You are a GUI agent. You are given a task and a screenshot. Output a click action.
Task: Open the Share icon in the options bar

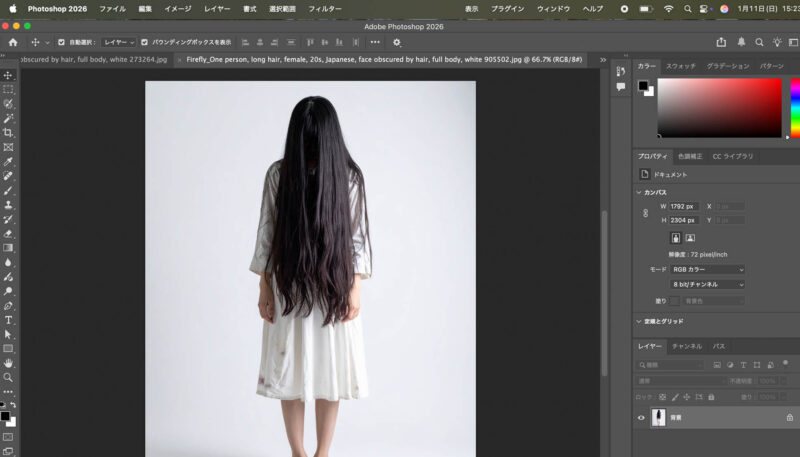tap(721, 42)
